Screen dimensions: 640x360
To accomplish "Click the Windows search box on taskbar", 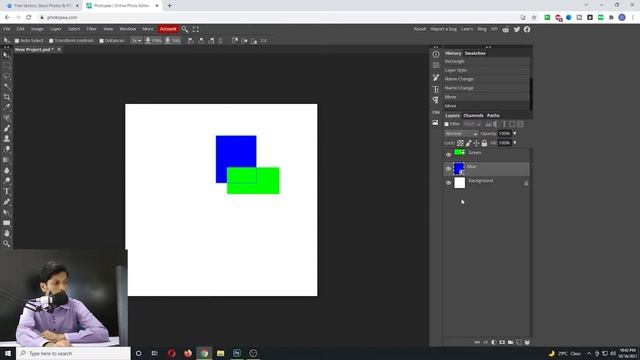I will pos(74,353).
